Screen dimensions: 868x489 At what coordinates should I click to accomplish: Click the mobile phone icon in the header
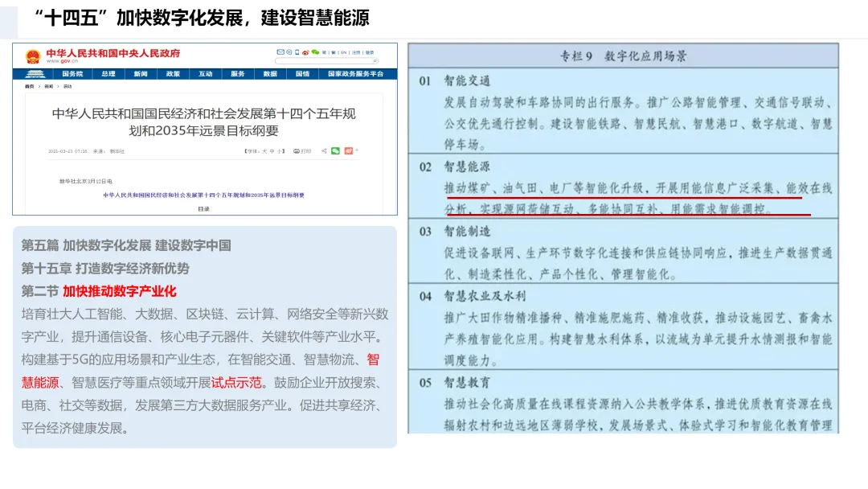click(x=297, y=52)
